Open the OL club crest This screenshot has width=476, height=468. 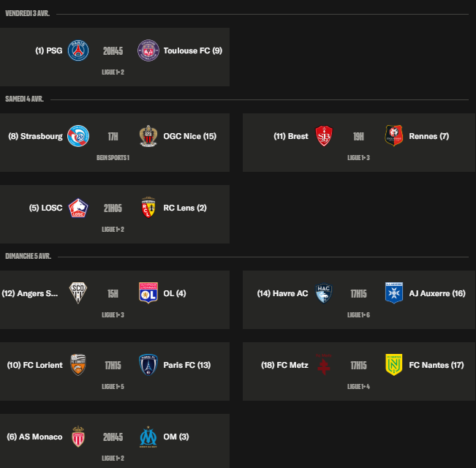click(x=148, y=293)
